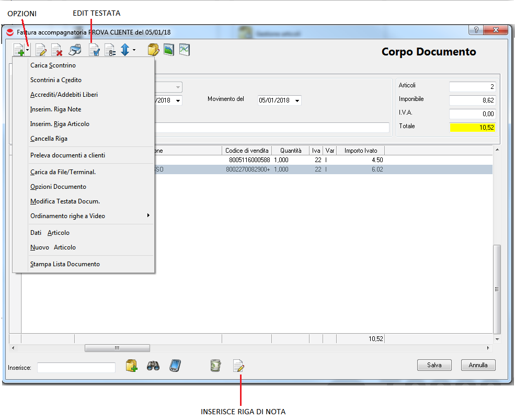The image size is (515, 420).
Task: Click the delete document red X icon
Action: click(57, 50)
